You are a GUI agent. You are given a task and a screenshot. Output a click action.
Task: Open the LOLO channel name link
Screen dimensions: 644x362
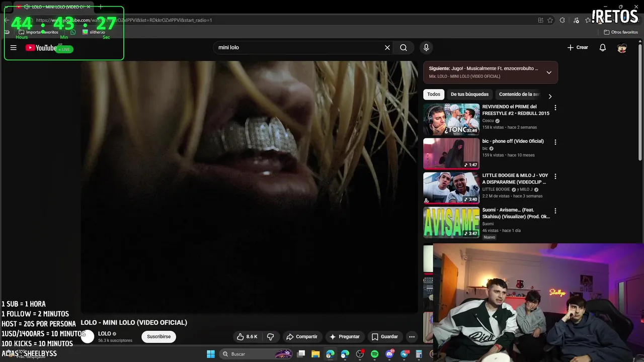tap(105, 334)
